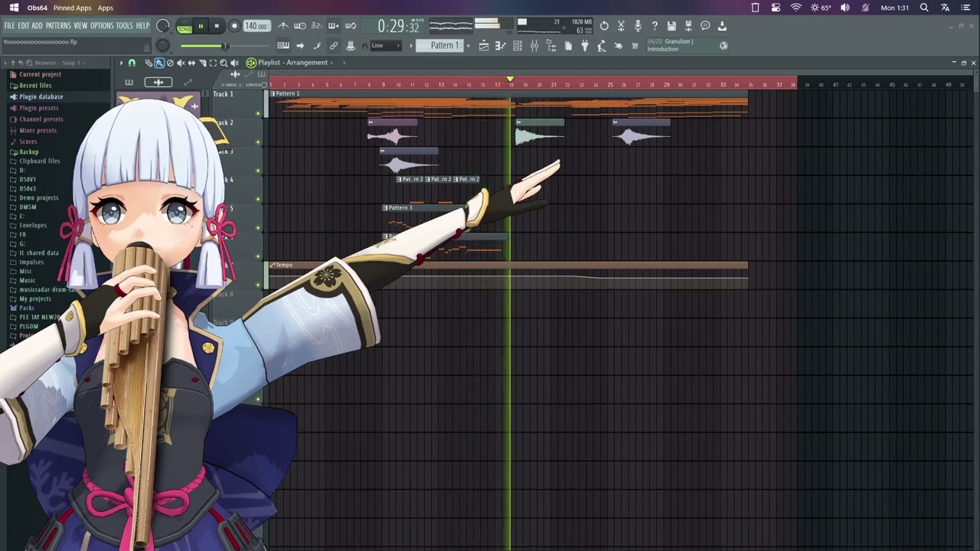Expand the Backup folder in browser
This screenshot has width=980, height=551.
28,152
